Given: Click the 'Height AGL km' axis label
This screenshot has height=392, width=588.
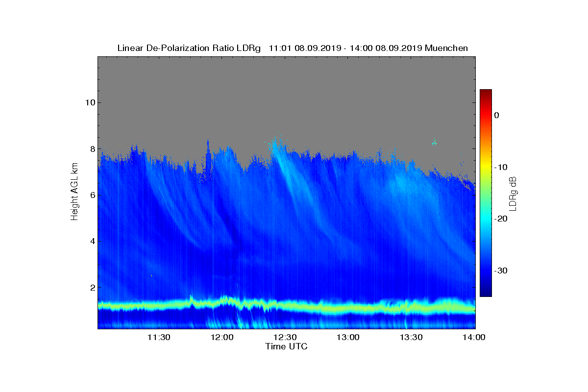Looking at the screenshot, I should [x=74, y=193].
